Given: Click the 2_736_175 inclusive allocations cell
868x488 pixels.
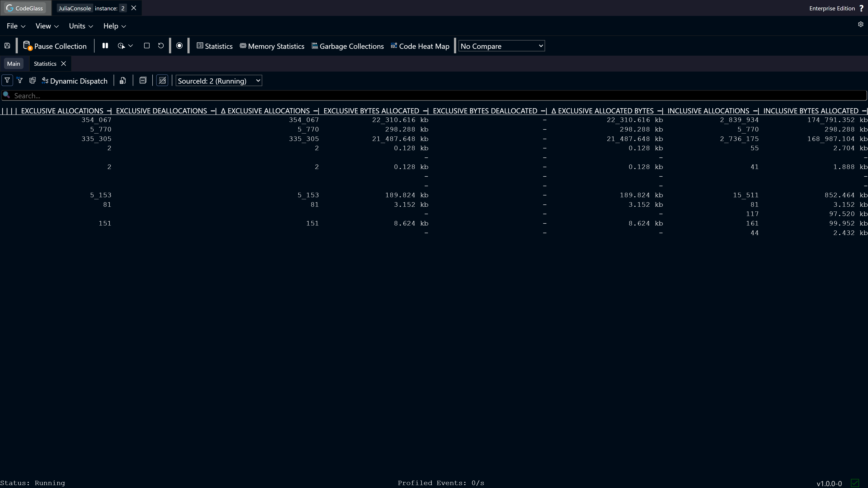Looking at the screenshot, I should 739,139.
